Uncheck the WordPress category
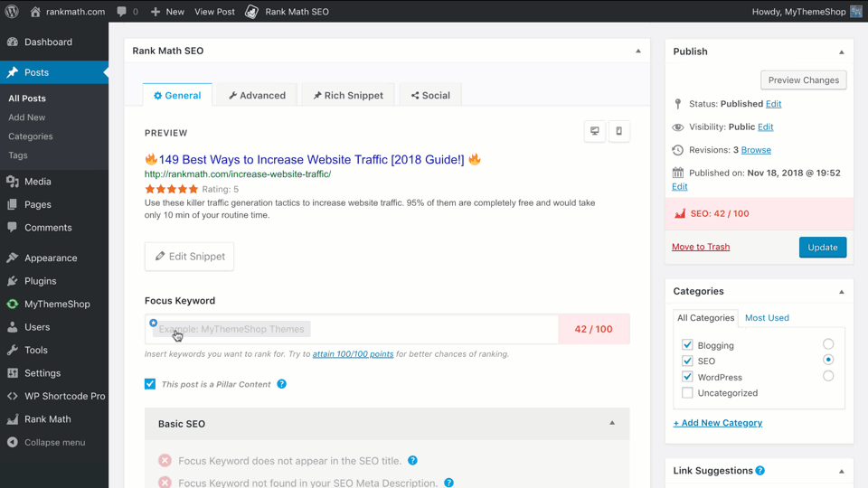 (687, 377)
